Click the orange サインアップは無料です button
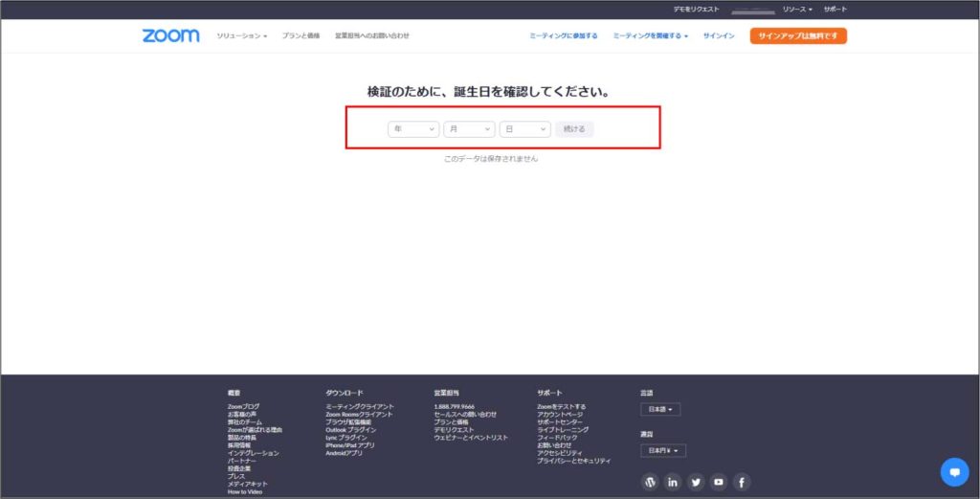980x499 pixels. (798, 35)
